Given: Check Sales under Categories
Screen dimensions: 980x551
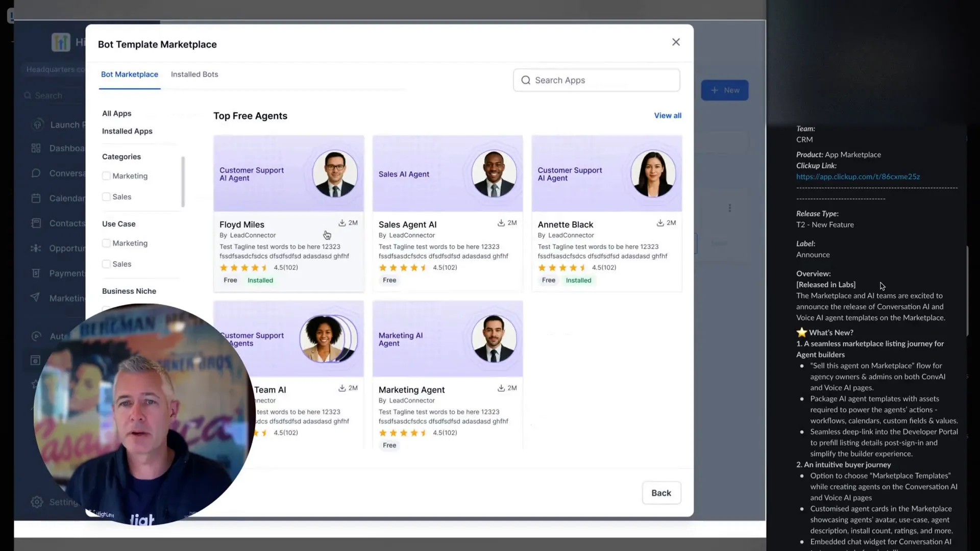Looking at the screenshot, I should click(x=106, y=197).
